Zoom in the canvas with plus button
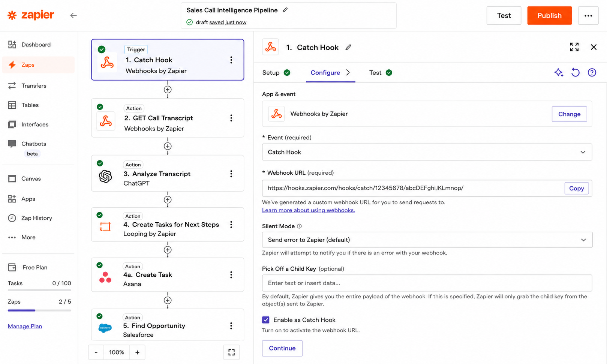Image resolution: width=607 pixels, height=364 pixels. coord(137,352)
